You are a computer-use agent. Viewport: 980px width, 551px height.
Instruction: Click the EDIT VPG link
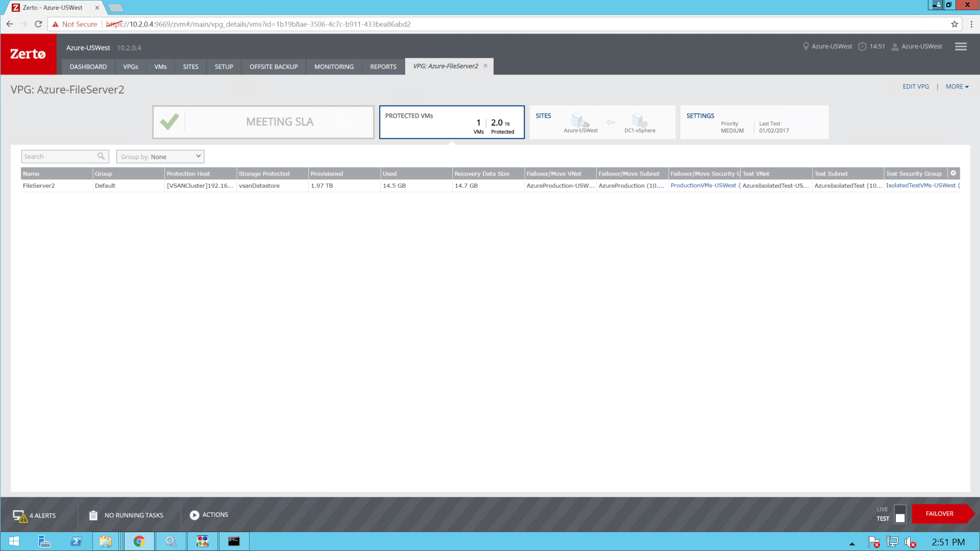coord(916,86)
